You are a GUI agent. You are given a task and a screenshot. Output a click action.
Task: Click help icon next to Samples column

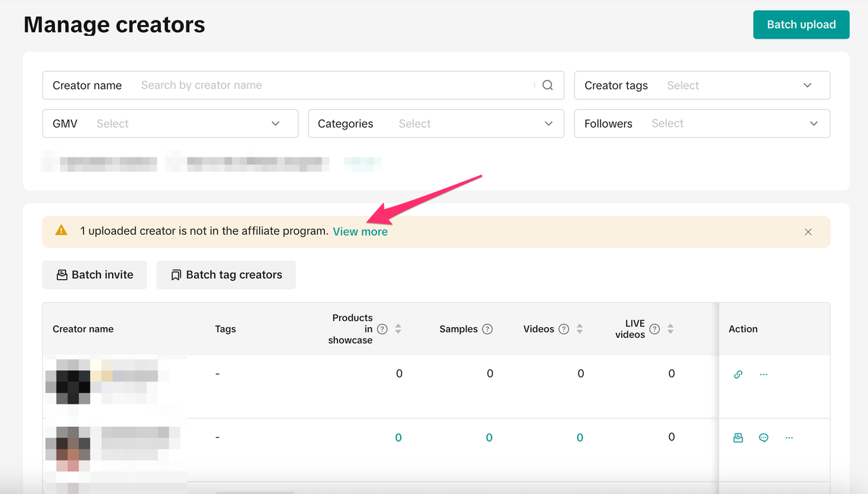click(487, 329)
